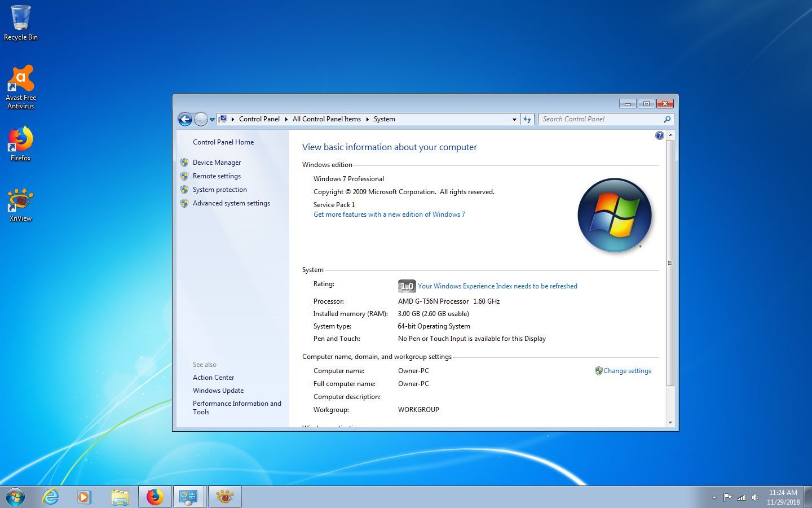Expand the root breadcrumb arrow before Control Panel
The image size is (812, 508).
[233, 119]
